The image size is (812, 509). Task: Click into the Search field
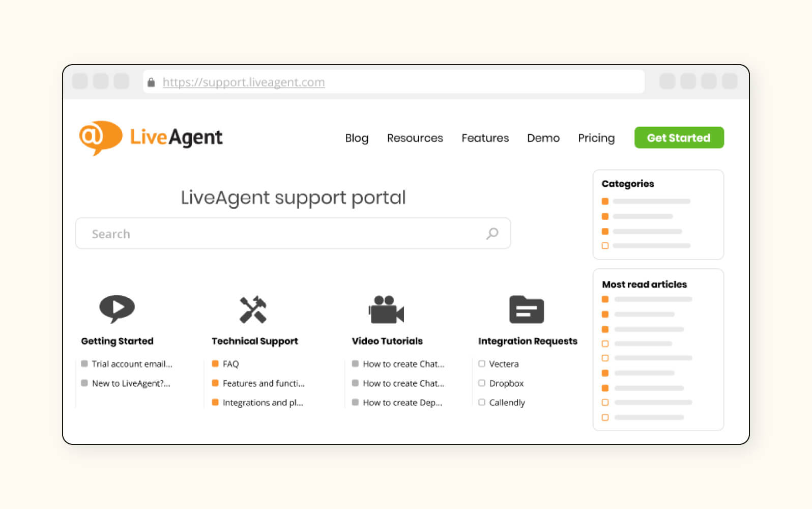[x=293, y=234]
